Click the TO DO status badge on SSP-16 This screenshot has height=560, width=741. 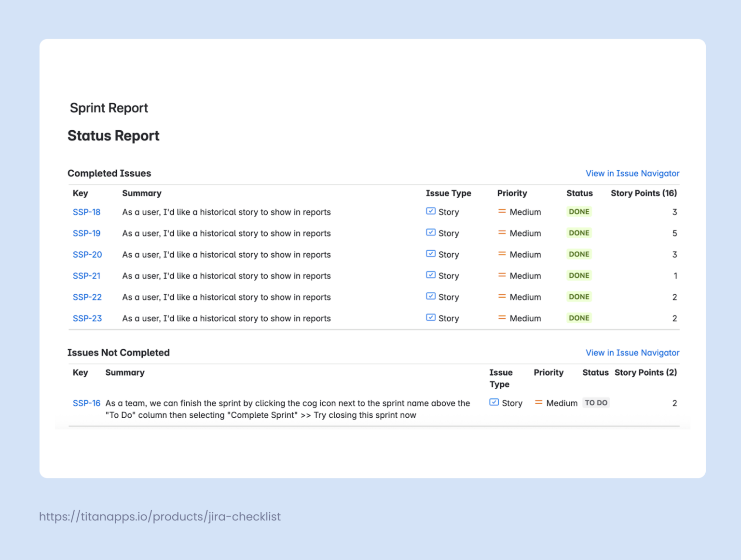(x=596, y=402)
